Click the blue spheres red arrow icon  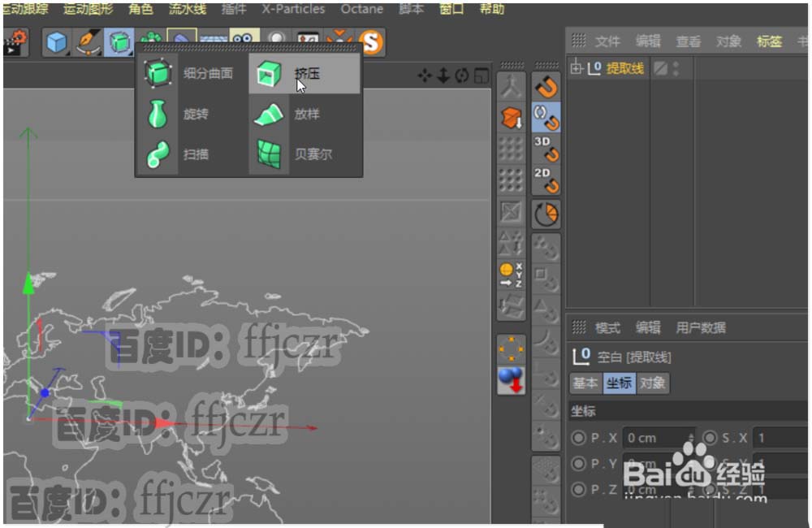click(x=511, y=380)
